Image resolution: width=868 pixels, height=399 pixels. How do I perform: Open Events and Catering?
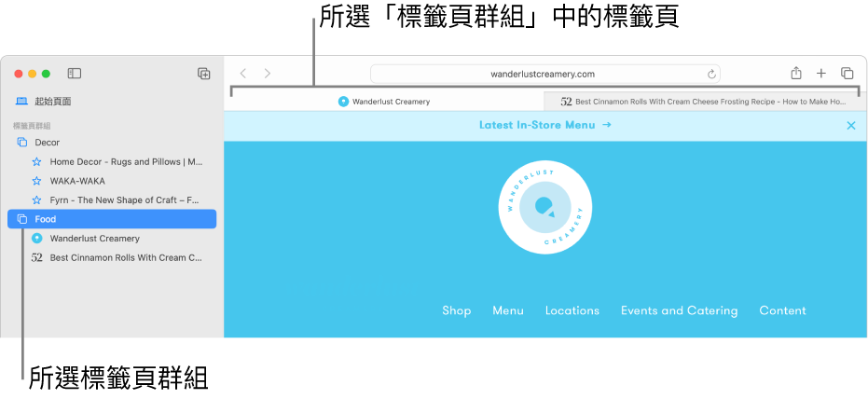pos(680,310)
